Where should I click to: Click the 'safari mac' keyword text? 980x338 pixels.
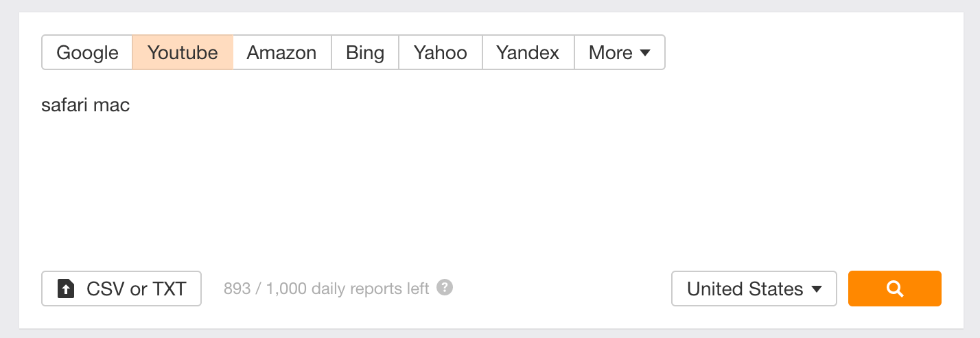[86, 105]
